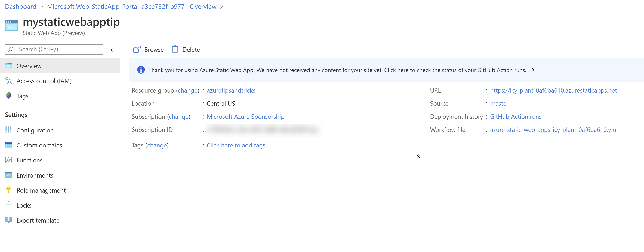The height and width of the screenshot is (252, 644).
Task: Click change link for Subscription
Action: tap(178, 117)
